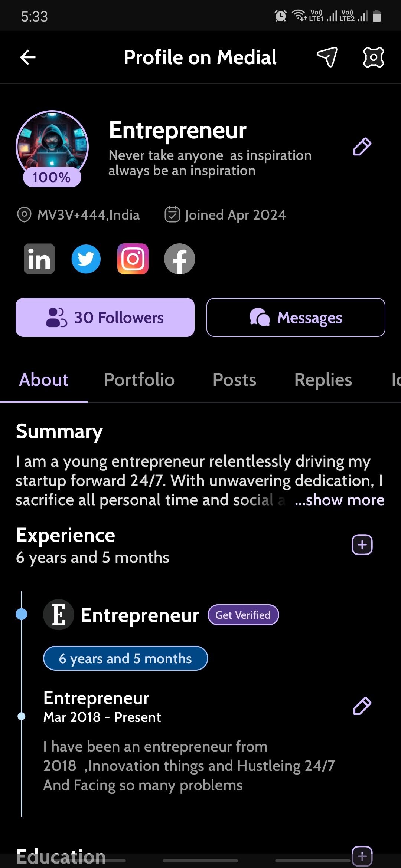Open the Twitter social icon
The height and width of the screenshot is (868, 401).
pyautogui.click(x=86, y=259)
